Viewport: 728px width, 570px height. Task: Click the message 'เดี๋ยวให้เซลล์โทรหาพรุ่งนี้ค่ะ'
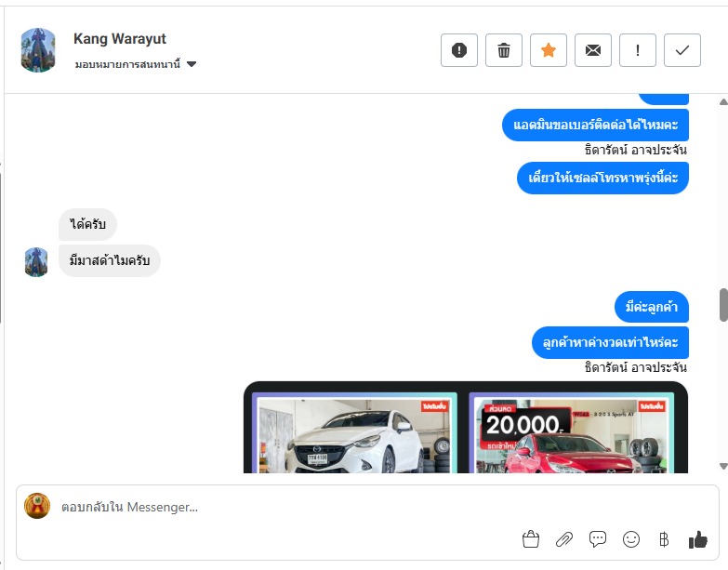(602, 178)
